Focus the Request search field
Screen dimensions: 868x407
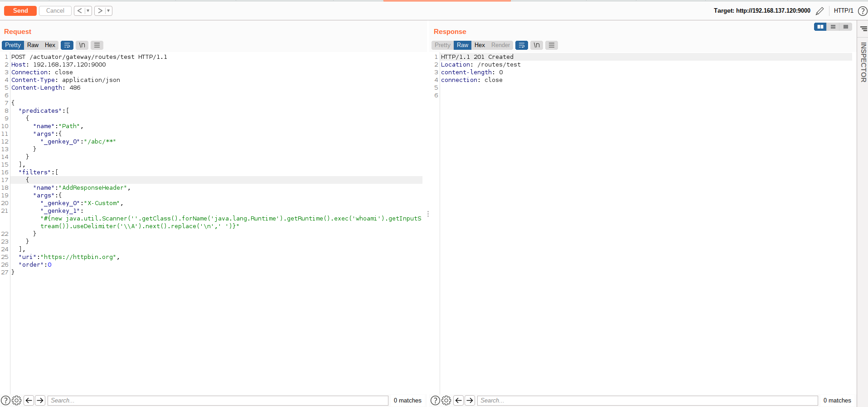pos(218,401)
